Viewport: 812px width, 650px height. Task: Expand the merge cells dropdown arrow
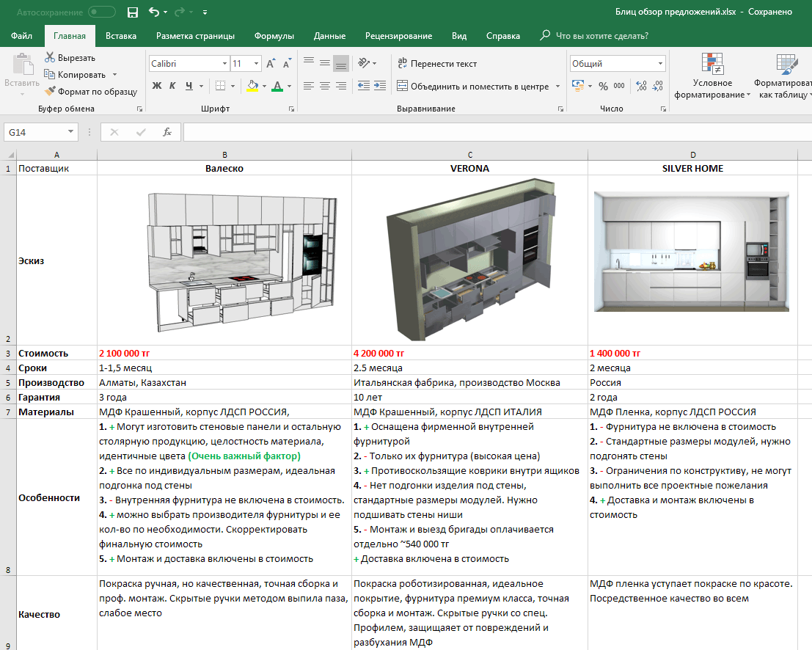click(x=557, y=87)
